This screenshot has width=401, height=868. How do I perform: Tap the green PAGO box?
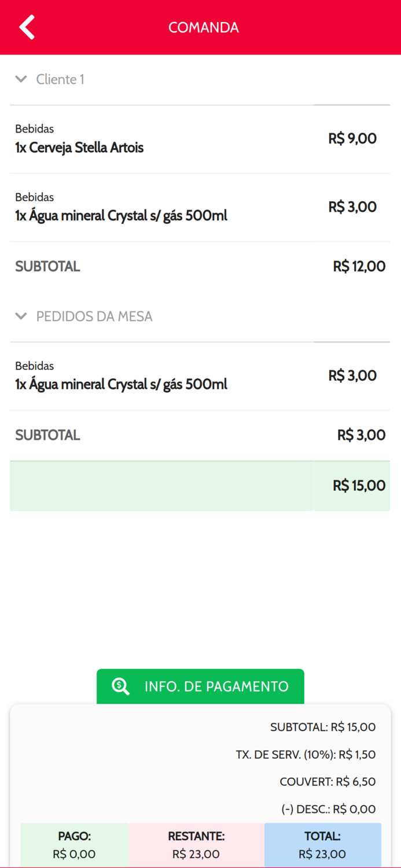coord(75,845)
